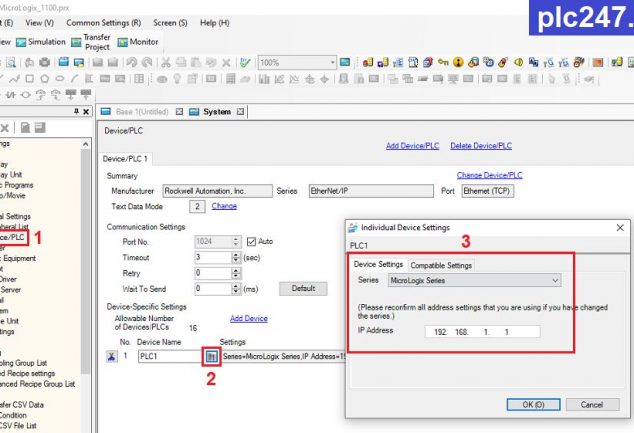634x433 pixels.
Task: Click the Add Device/PLC link
Action: click(x=412, y=146)
